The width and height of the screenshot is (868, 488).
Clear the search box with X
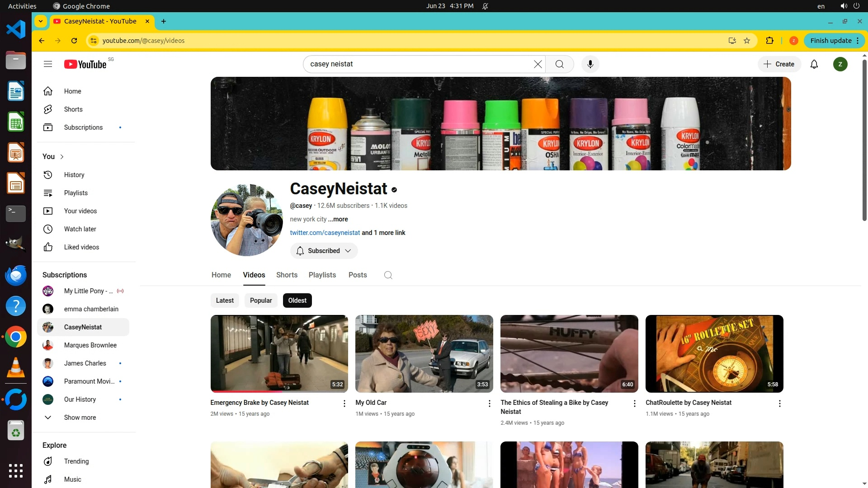(x=538, y=64)
